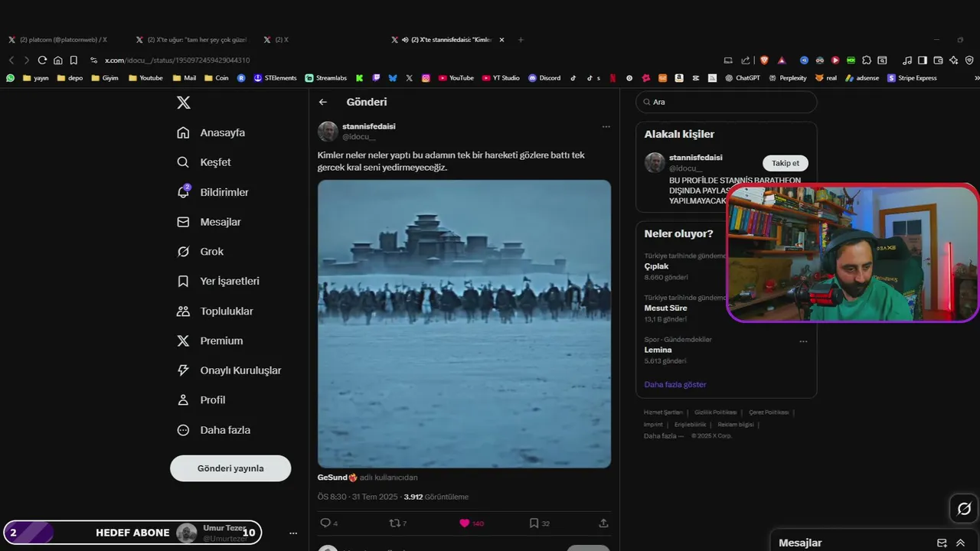Switch to the X'te uğur browser tab

tap(191, 40)
